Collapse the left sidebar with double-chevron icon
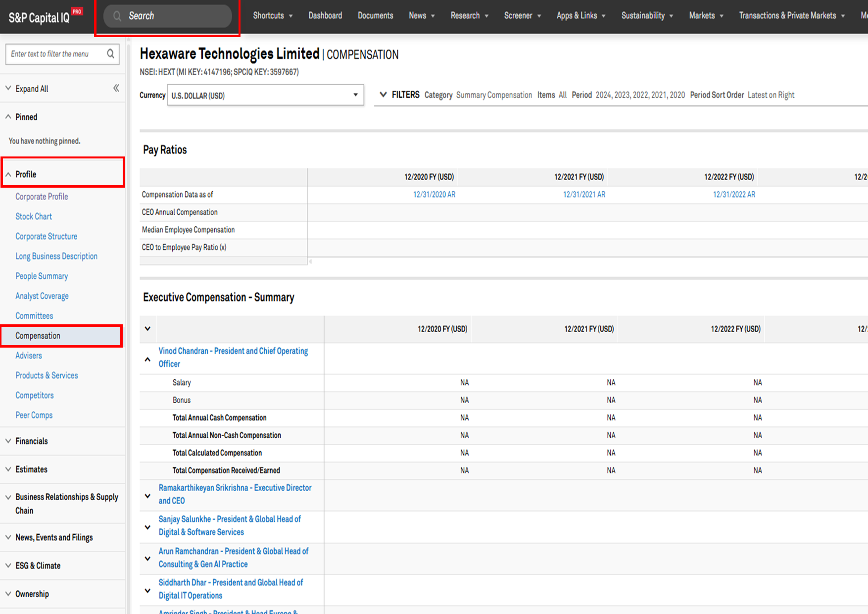The image size is (868, 614). pyautogui.click(x=116, y=88)
